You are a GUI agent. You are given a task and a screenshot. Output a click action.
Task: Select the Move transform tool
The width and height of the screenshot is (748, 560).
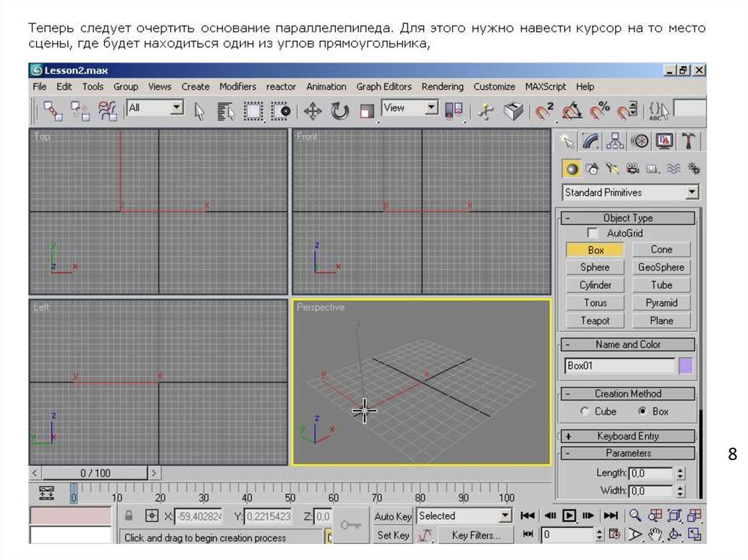(313, 111)
